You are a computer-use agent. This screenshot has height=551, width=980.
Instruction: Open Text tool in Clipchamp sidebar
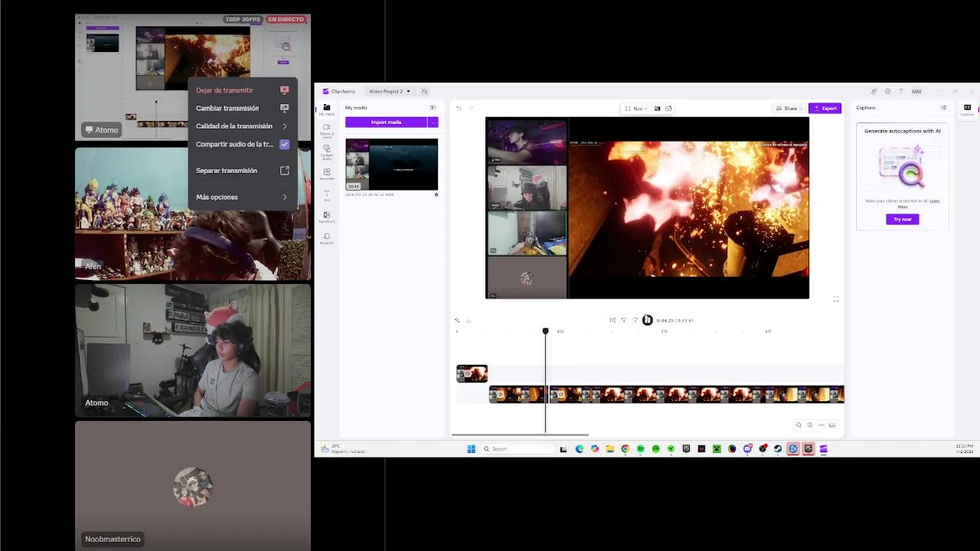click(327, 196)
